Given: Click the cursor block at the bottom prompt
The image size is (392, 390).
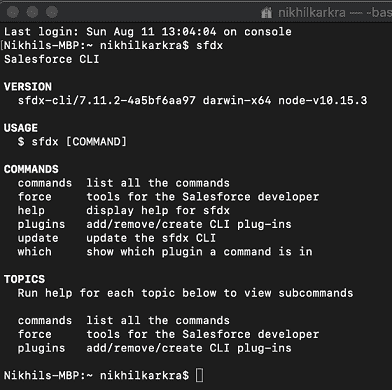Looking at the screenshot, I should tap(199, 375).
